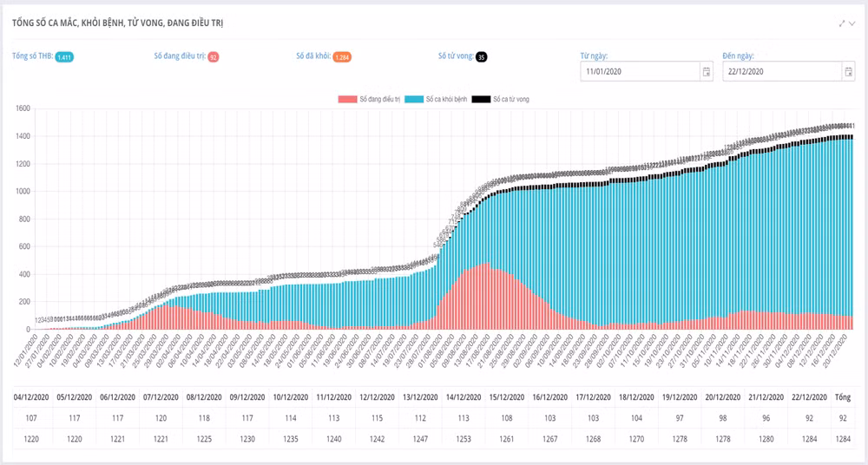Image resolution: width=868 pixels, height=465 pixels.
Task: Click cell 1242 under 12/12/2020
Action: (x=377, y=439)
